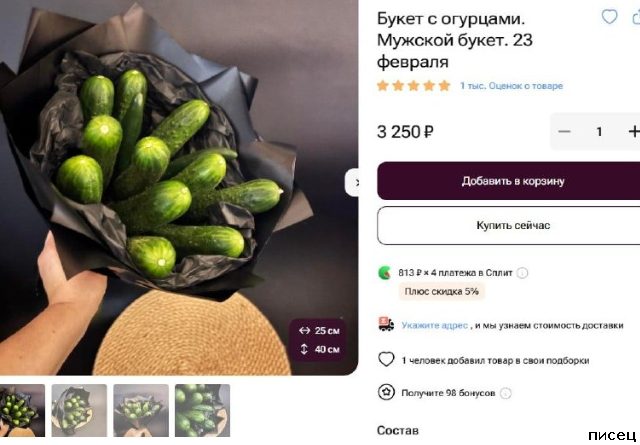This screenshot has width=640, height=445.
Task: Increase quantity with the plus button
Action: (634, 131)
